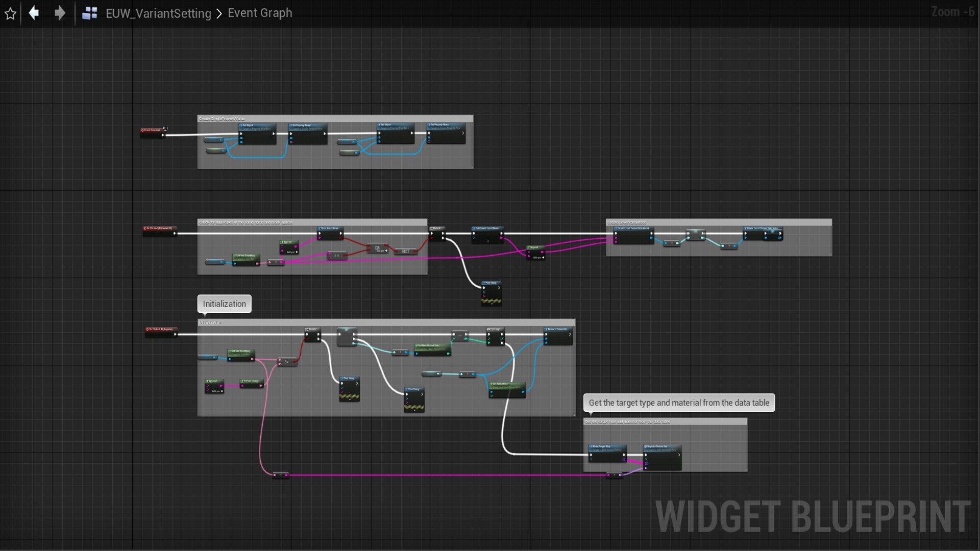Select the Event Construct node
This screenshot has height=551, width=980.
point(153,132)
